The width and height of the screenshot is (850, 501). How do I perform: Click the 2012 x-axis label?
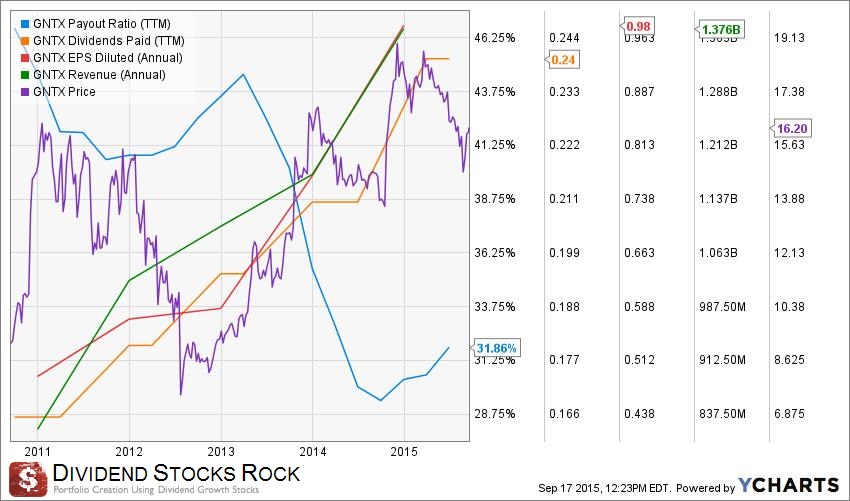(129, 452)
